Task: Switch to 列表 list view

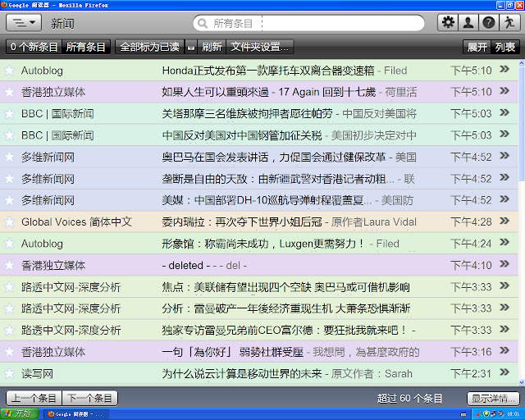Action: point(505,47)
